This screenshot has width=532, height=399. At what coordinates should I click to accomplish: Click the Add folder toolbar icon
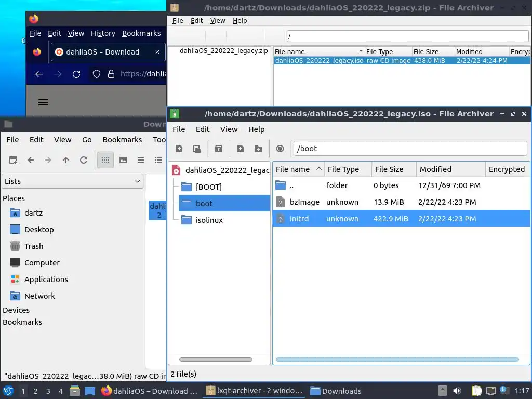(258, 149)
